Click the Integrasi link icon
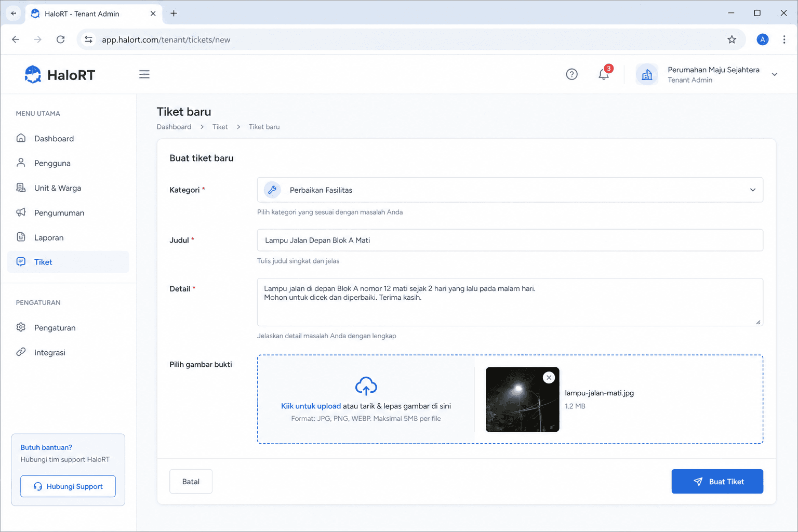798x532 pixels. click(21, 352)
